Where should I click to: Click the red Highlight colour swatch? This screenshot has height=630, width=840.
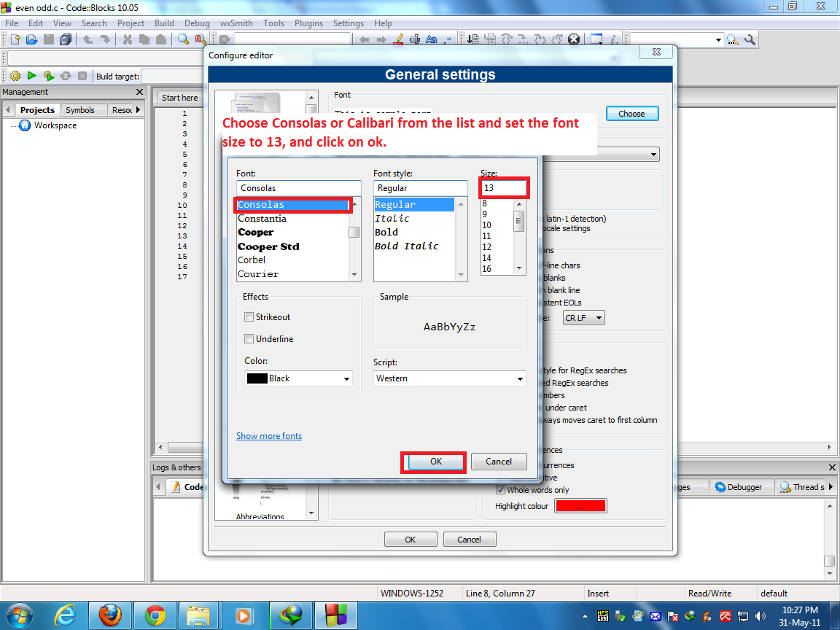point(580,506)
